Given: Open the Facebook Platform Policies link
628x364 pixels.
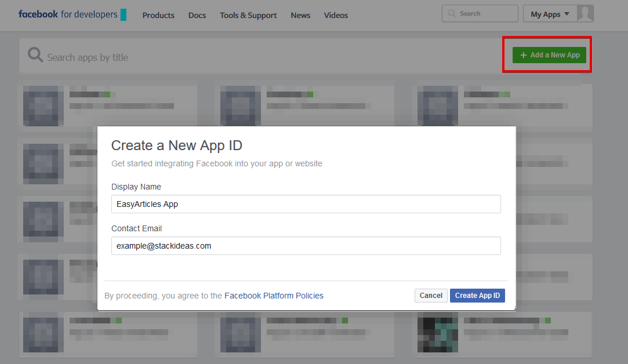Looking at the screenshot, I should [274, 296].
